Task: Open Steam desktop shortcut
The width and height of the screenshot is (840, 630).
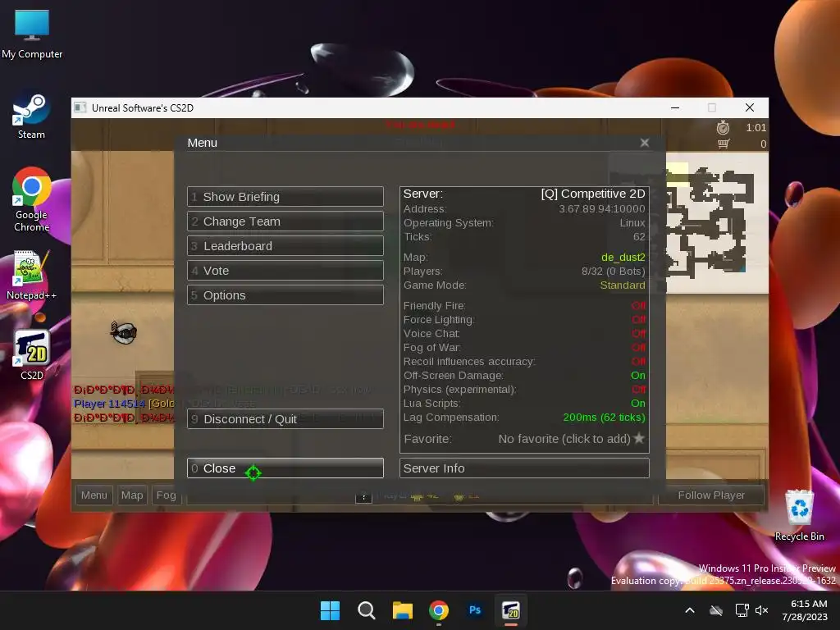Action: 32,116
